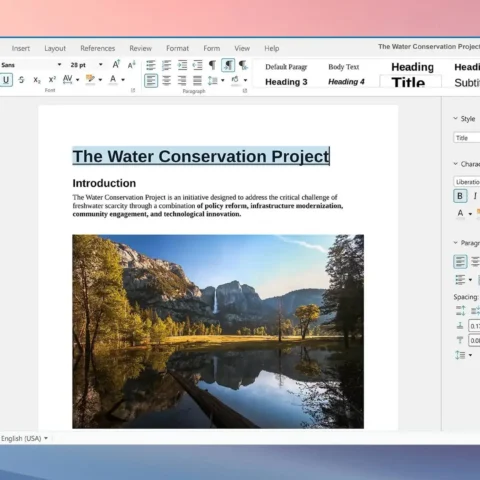This screenshot has height=480, width=480.
Task: Click sidebar font color A icon
Action: point(460,213)
